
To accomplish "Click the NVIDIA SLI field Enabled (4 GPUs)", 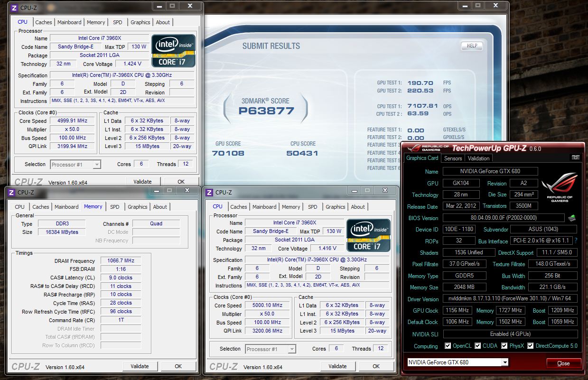I will click(x=510, y=334).
